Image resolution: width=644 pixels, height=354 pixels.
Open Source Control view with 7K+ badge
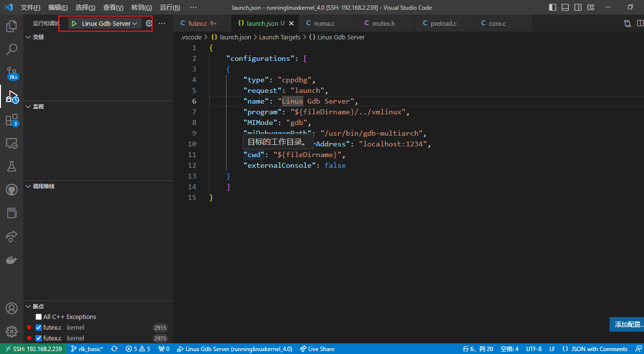[x=12, y=73]
